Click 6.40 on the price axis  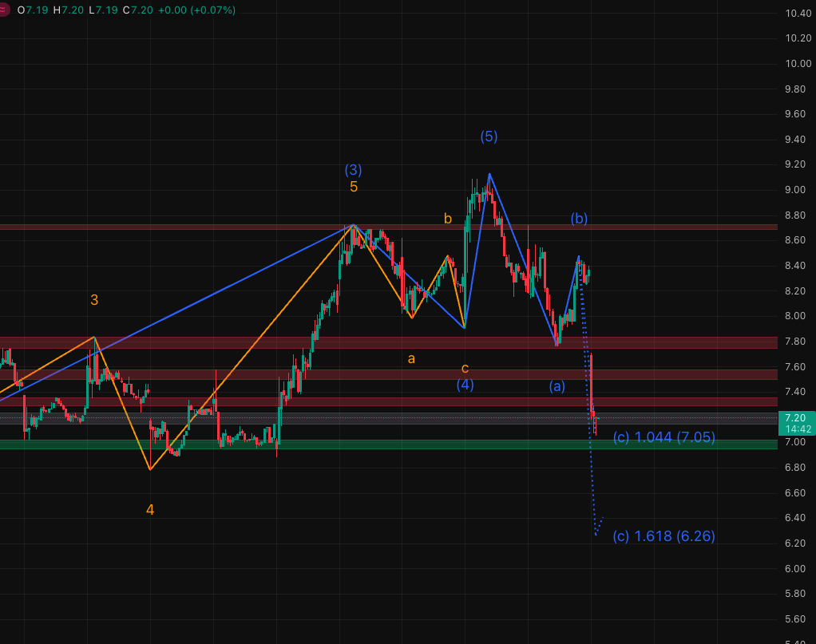795,518
